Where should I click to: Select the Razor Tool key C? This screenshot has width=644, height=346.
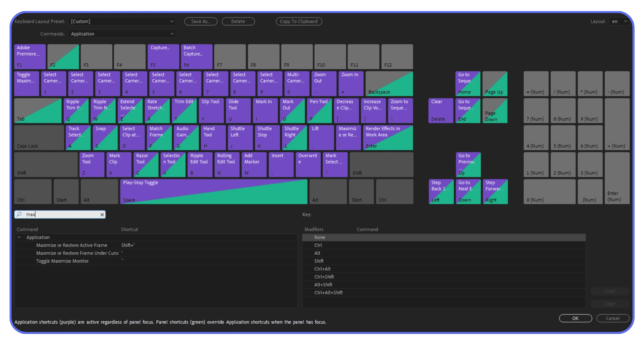[146, 164]
